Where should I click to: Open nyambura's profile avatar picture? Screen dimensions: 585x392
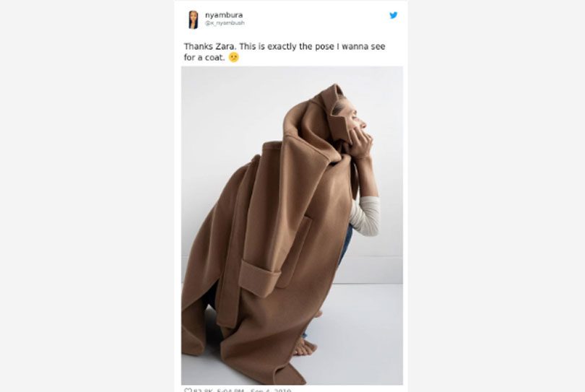coord(193,19)
